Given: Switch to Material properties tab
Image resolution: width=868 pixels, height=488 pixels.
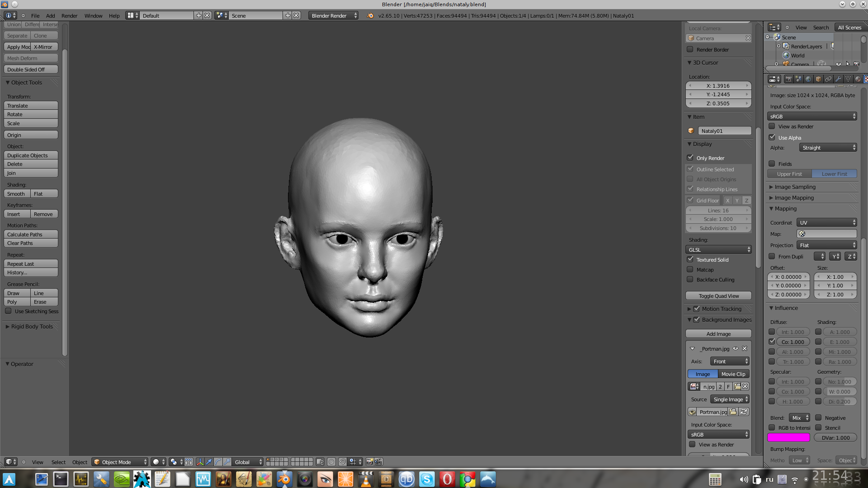Looking at the screenshot, I should point(858,79).
